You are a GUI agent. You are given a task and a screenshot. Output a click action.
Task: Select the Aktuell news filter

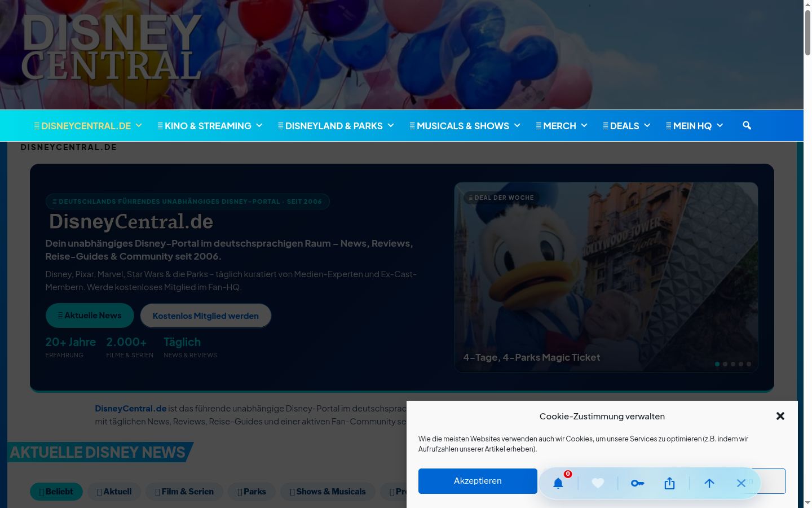(x=114, y=492)
